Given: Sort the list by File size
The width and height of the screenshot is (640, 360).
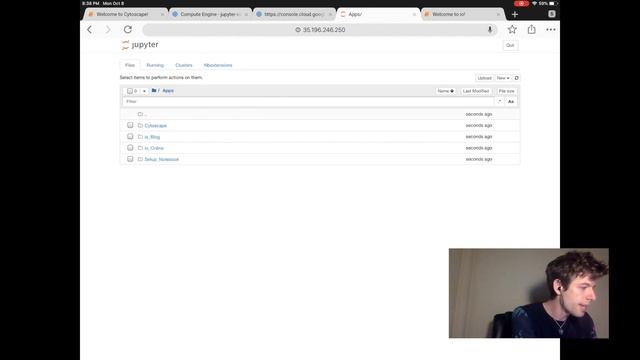Looking at the screenshot, I should click(506, 91).
